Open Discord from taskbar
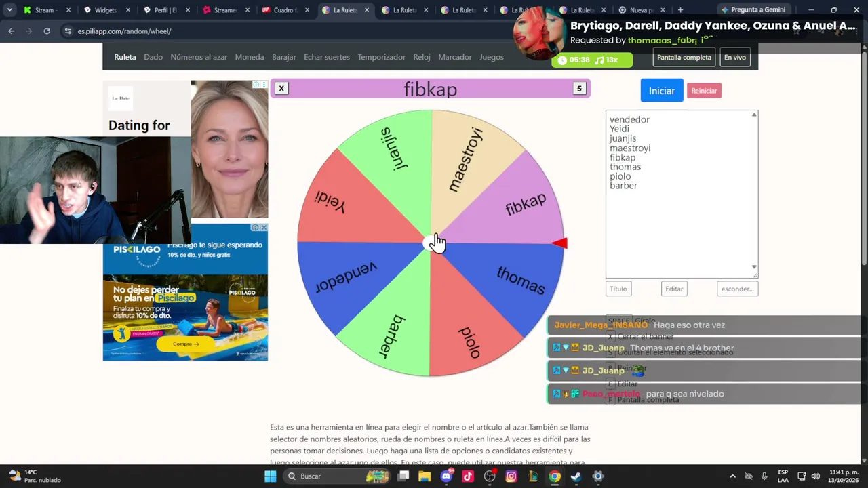This screenshot has height=488, width=868. [x=446, y=476]
